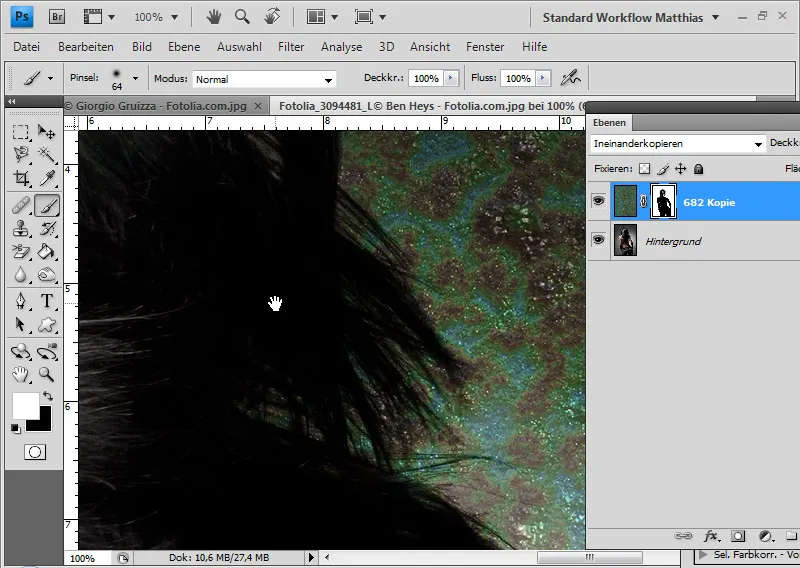
Task: Add a layer mask button
Action: (x=738, y=536)
